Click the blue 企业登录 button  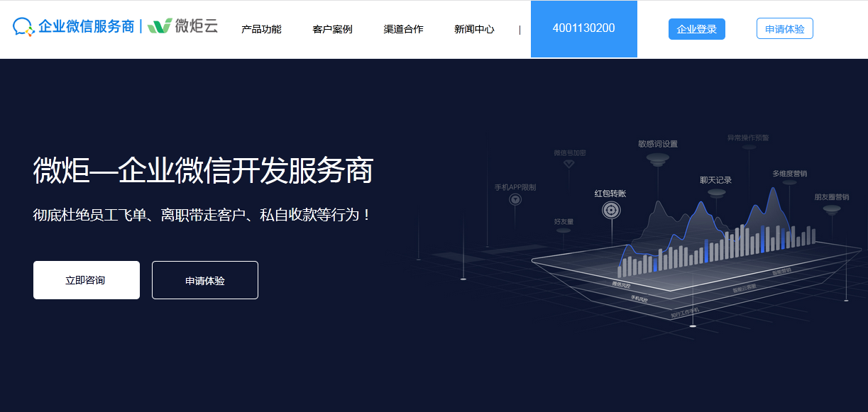tap(697, 29)
